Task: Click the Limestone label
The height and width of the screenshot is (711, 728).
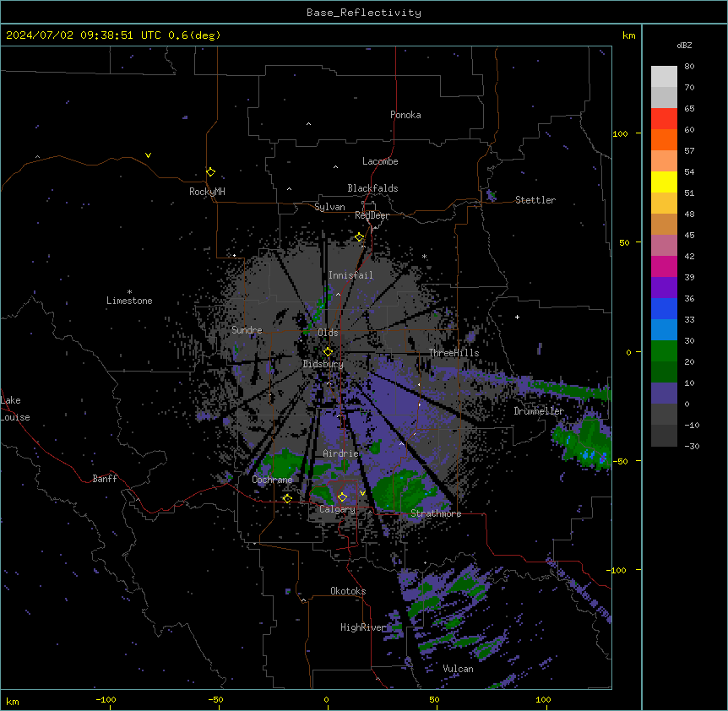Action: pyautogui.click(x=129, y=301)
